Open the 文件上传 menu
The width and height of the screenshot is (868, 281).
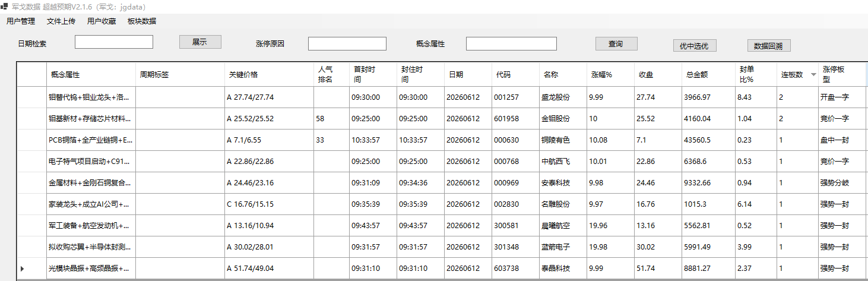click(x=61, y=21)
